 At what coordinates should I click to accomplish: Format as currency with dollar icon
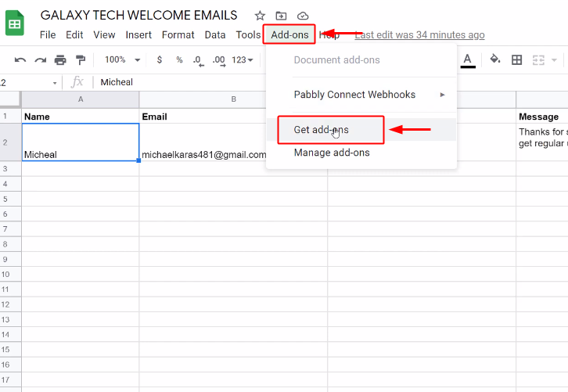[x=160, y=59]
